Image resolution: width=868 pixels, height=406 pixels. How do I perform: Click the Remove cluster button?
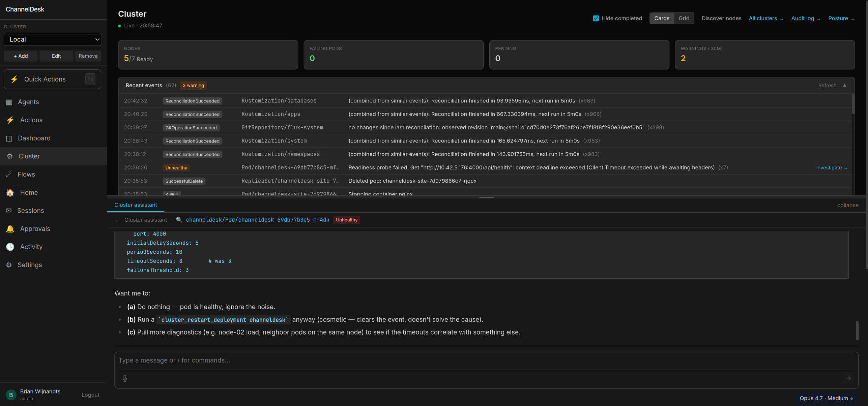click(x=88, y=56)
